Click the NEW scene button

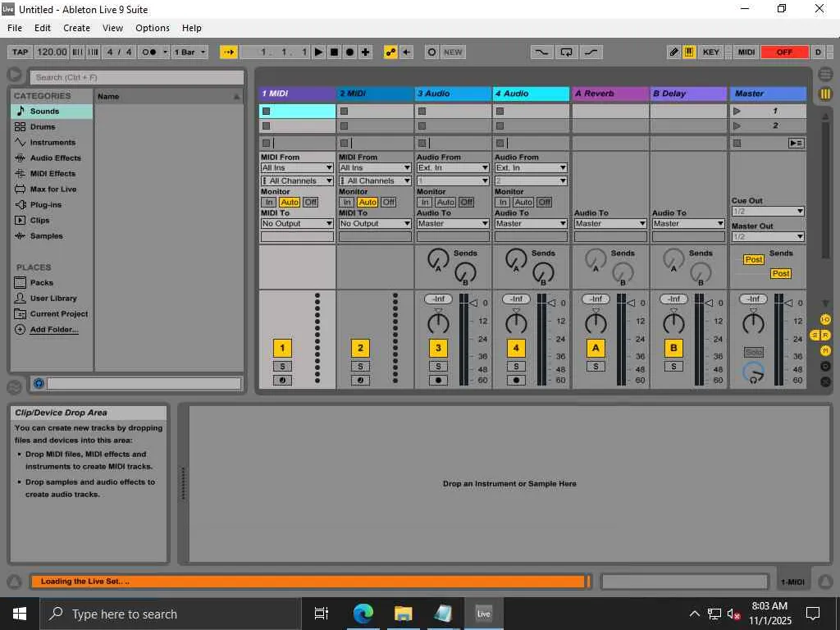click(x=453, y=52)
